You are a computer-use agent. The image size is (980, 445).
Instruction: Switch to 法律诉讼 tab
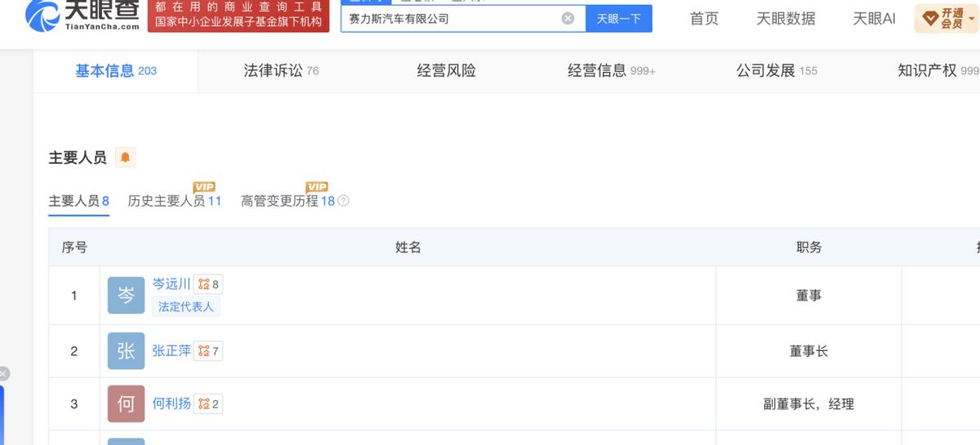281,71
